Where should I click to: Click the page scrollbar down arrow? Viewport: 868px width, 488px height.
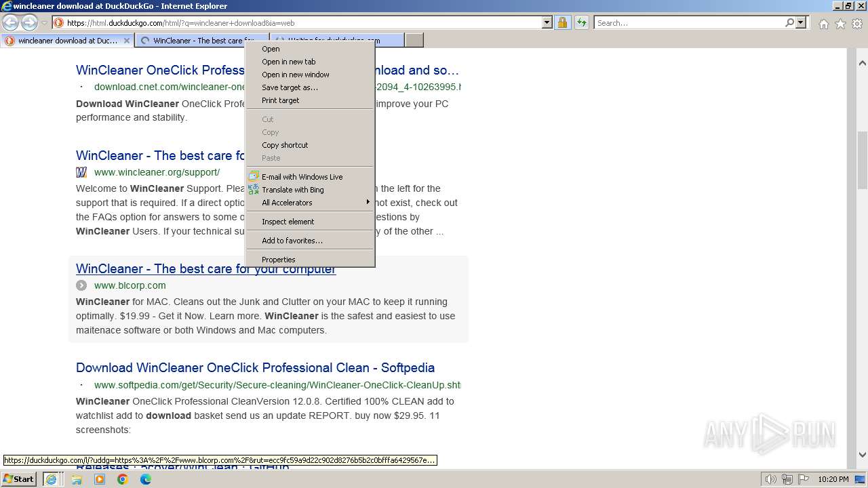863,455
